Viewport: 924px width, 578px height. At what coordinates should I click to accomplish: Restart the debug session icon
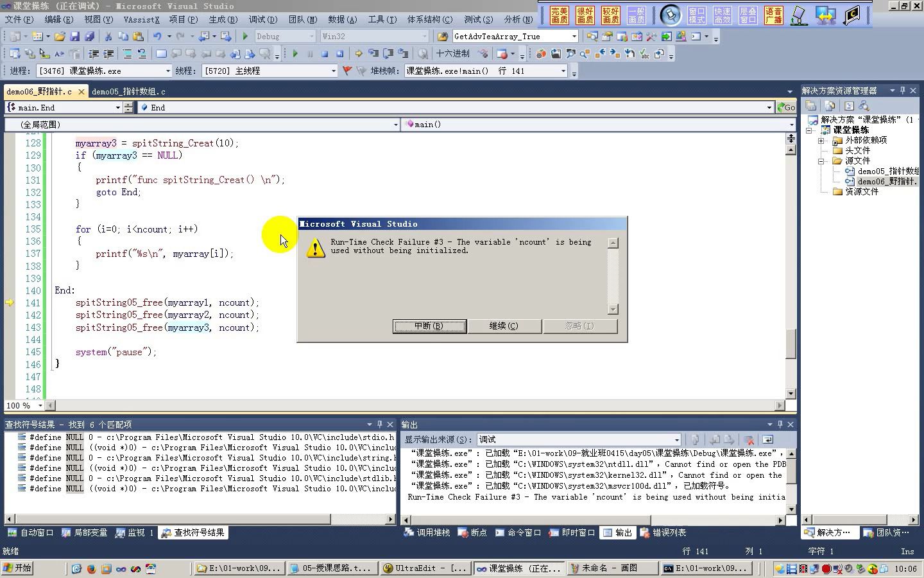339,53
